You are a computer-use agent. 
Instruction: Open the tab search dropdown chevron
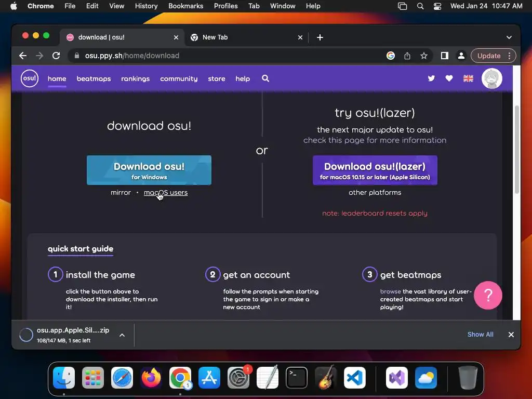point(509,37)
